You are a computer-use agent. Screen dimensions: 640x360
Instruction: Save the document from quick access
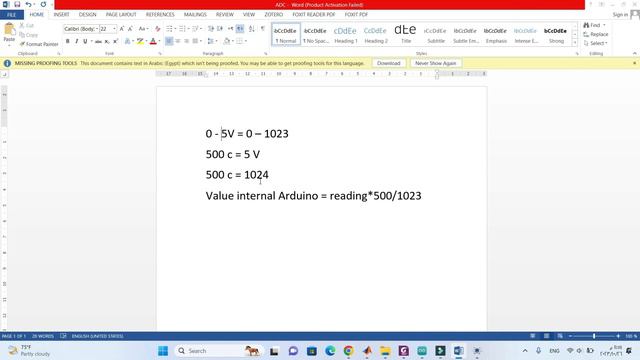(17, 4)
